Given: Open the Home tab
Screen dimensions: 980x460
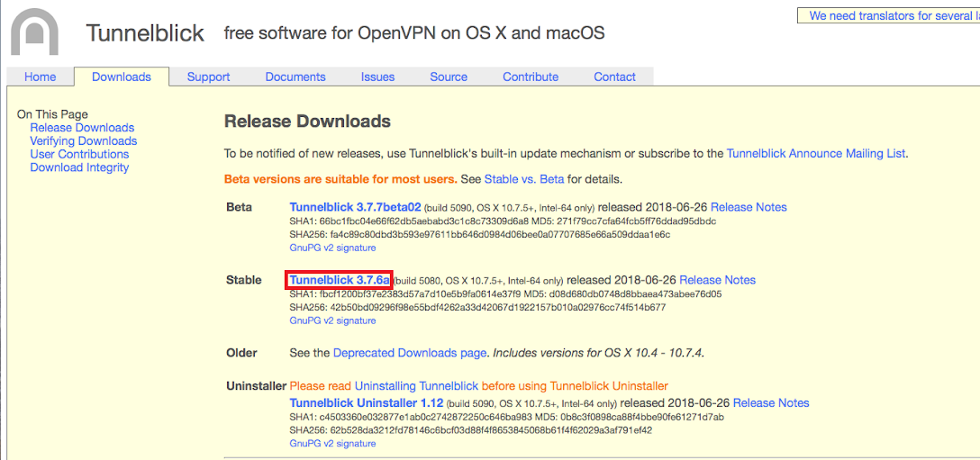Looking at the screenshot, I should pyautogui.click(x=40, y=77).
